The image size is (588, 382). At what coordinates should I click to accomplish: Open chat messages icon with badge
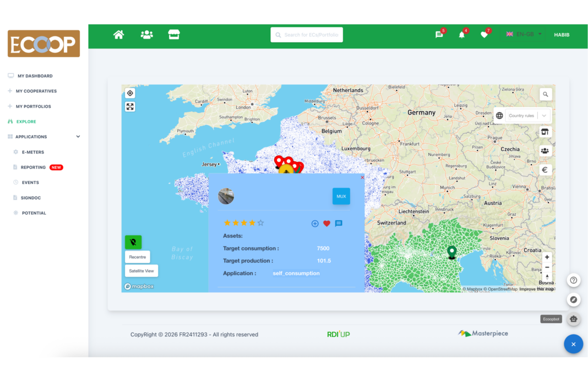(439, 35)
